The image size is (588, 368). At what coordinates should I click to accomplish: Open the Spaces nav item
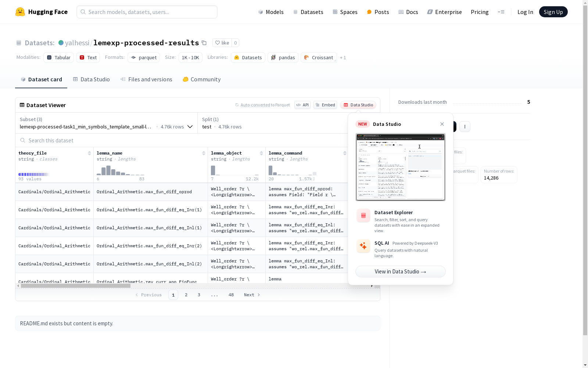pos(345,12)
